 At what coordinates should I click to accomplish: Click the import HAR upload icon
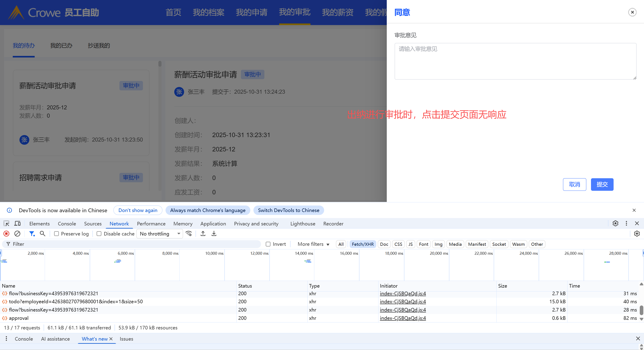pyautogui.click(x=203, y=233)
